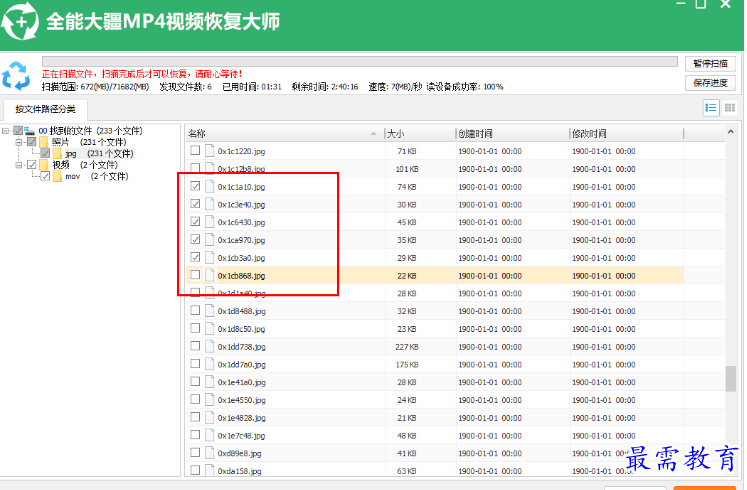Viewport: 747px width, 490px height.
Task: Click the file icon for 0x1c3e40.jpg
Action: [x=210, y=204]
